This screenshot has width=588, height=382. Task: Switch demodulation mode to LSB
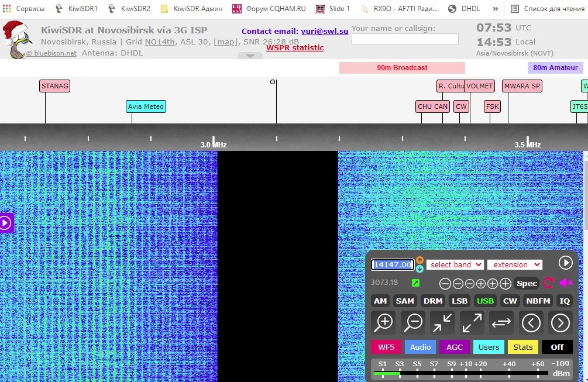[x=459, y=301]
